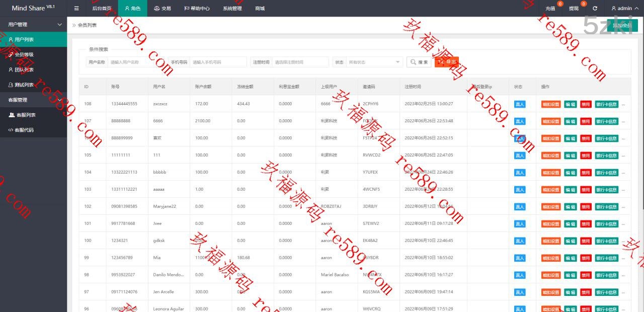
Task: Go to 客服代码 in sidebar
Action: click(24, 130)
